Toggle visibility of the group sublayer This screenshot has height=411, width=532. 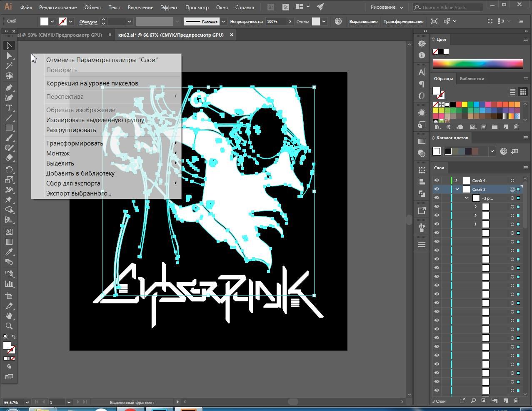click(x=437, y=198)
